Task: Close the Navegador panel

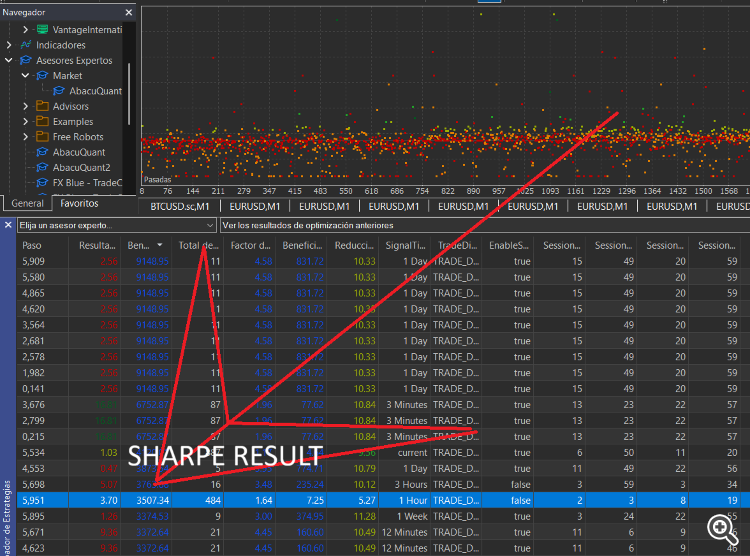Action: (129, 12)
